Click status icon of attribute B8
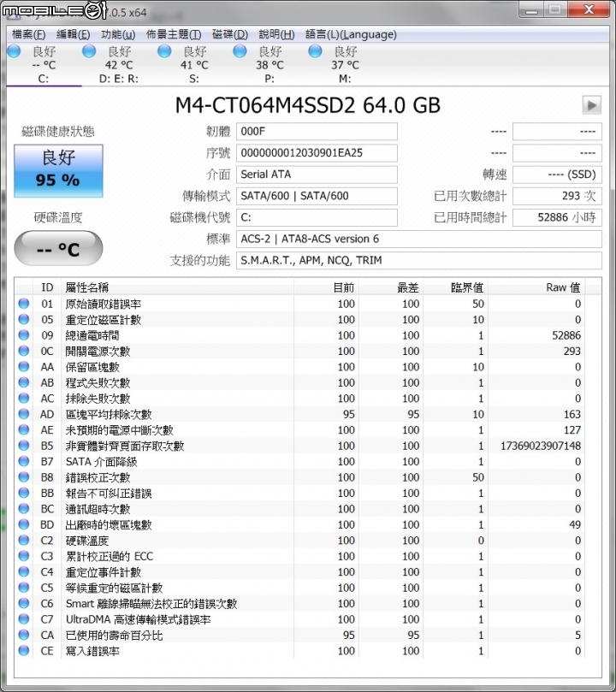This screenshot has height=692, width=616. click(24, 477)
